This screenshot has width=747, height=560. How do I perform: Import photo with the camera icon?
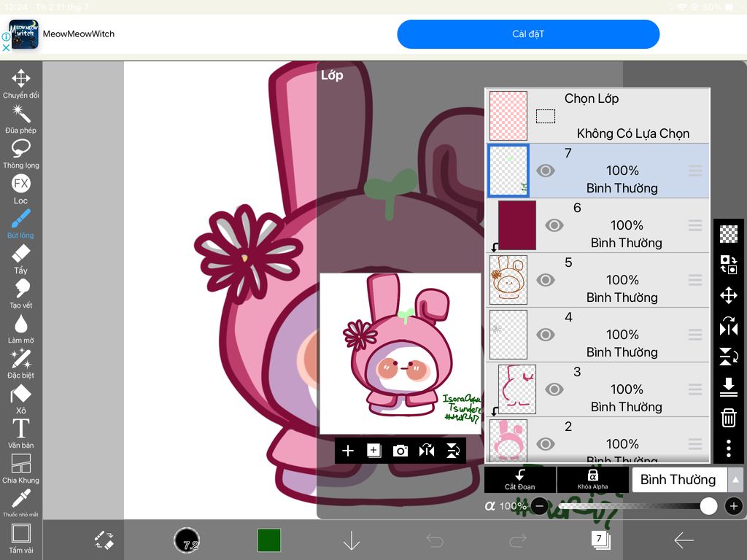pyautogui.click(x=400, y=451)
